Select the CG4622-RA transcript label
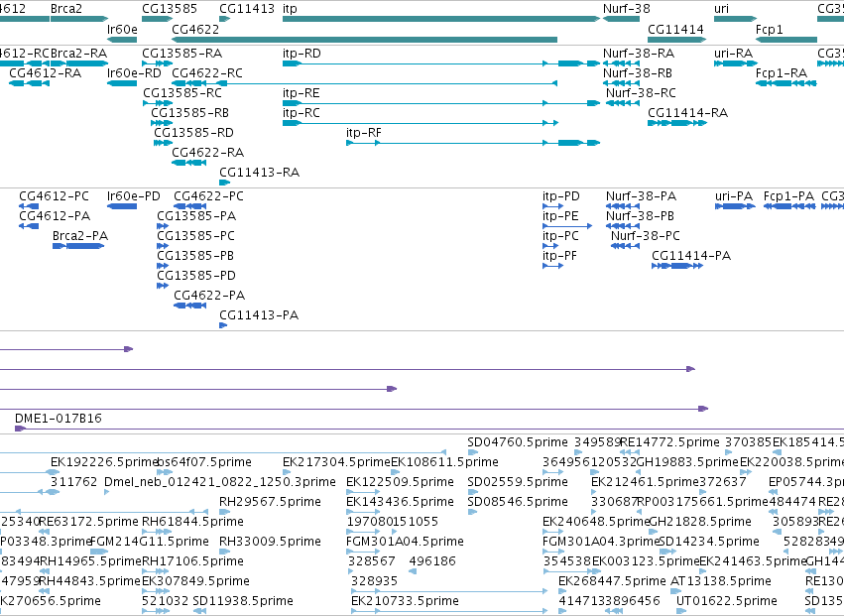The height and width of the screenshot is (616, 844). [x=207, y=153]
